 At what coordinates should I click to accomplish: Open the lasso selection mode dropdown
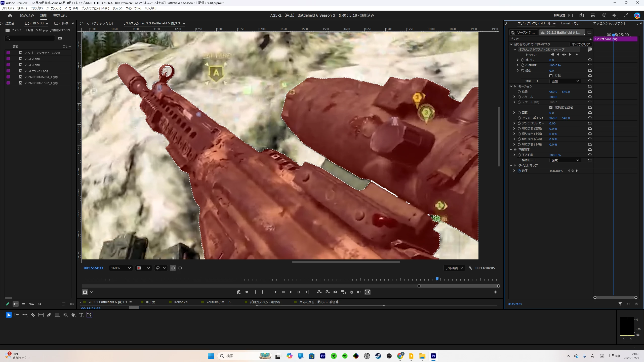pyautogui.click(x=161, y=268)
